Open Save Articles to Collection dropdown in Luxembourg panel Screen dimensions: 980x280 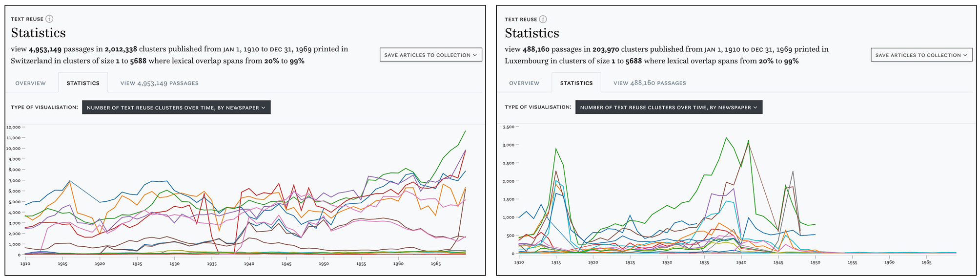[921, 55]
